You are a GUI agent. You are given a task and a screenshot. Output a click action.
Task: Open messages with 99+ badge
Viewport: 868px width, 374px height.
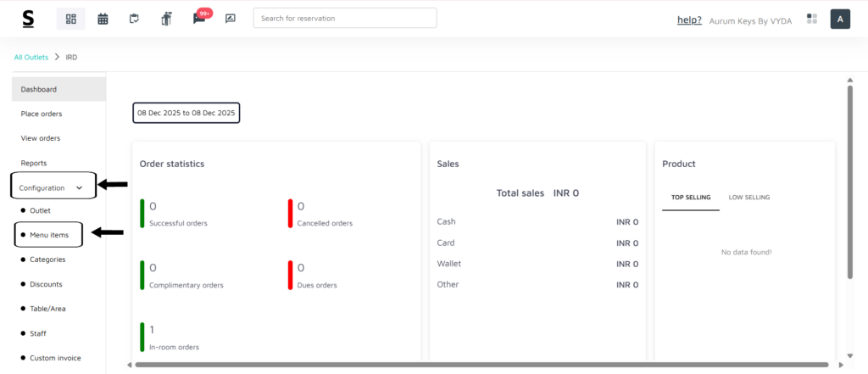coord(199,18)
